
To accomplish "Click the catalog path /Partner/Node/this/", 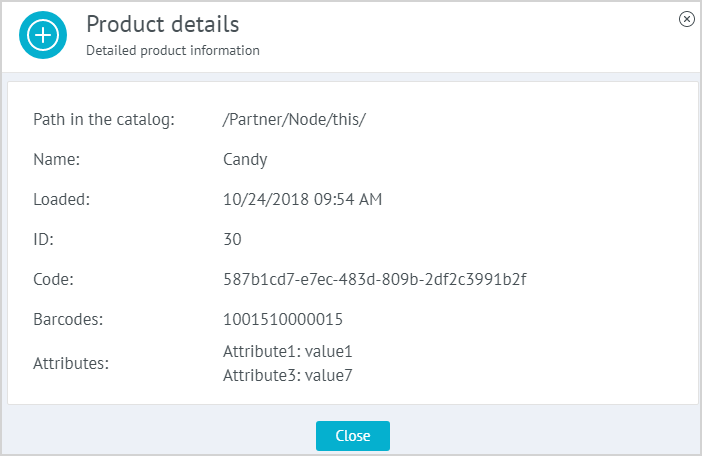I will [295, 120].
